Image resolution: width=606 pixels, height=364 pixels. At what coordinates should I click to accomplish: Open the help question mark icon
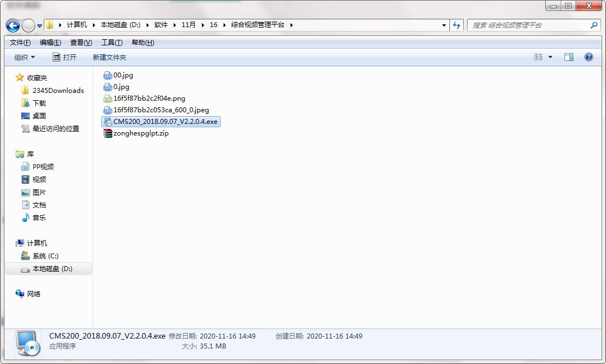[x=588, y=57]
